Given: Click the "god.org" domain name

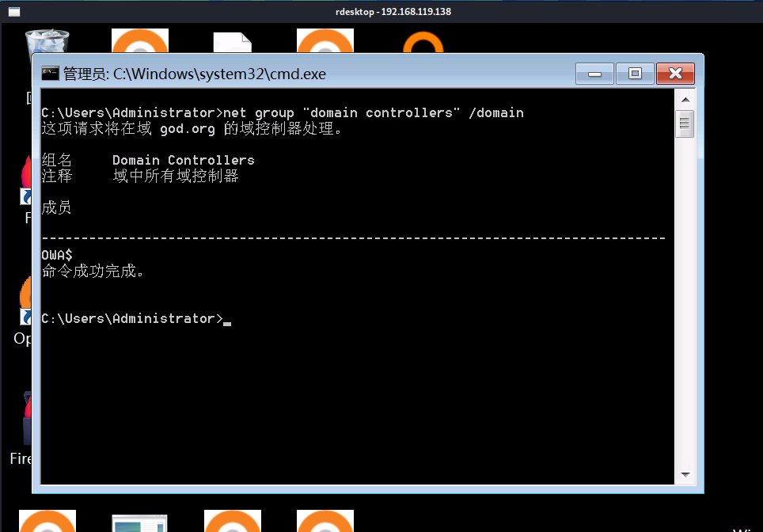Looking at the screenshot, I should point(188,129).
